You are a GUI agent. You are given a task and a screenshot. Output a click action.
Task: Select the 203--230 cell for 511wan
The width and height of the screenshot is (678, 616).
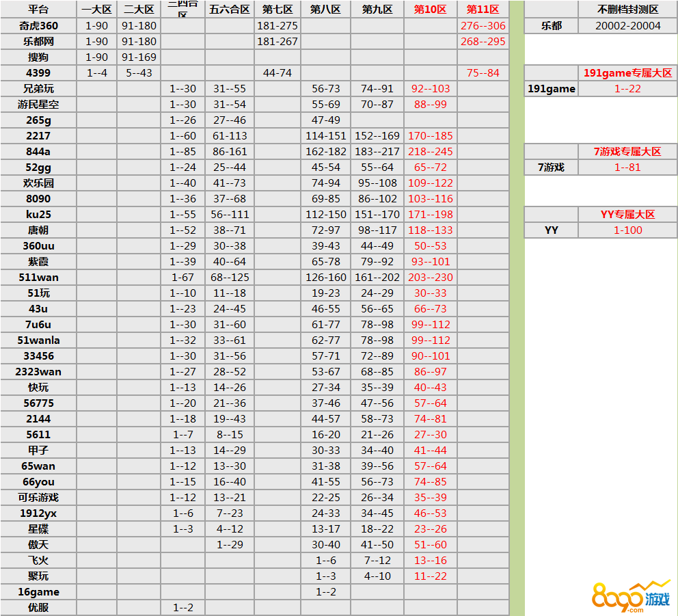[430, 277]
